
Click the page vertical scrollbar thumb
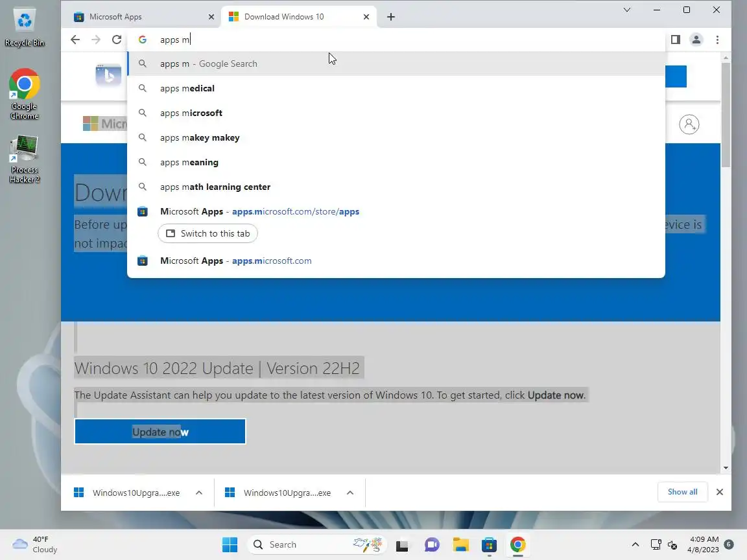coord(726,114)
